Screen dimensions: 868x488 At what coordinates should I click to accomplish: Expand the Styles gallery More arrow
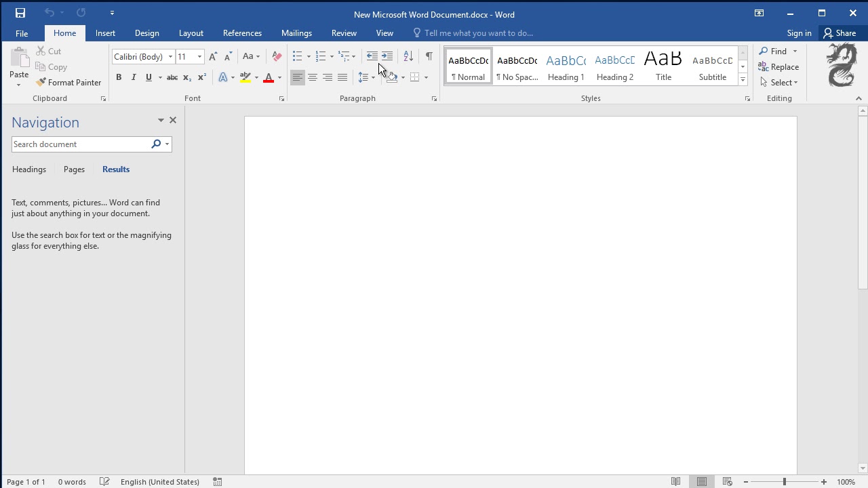tap(743, 80)
